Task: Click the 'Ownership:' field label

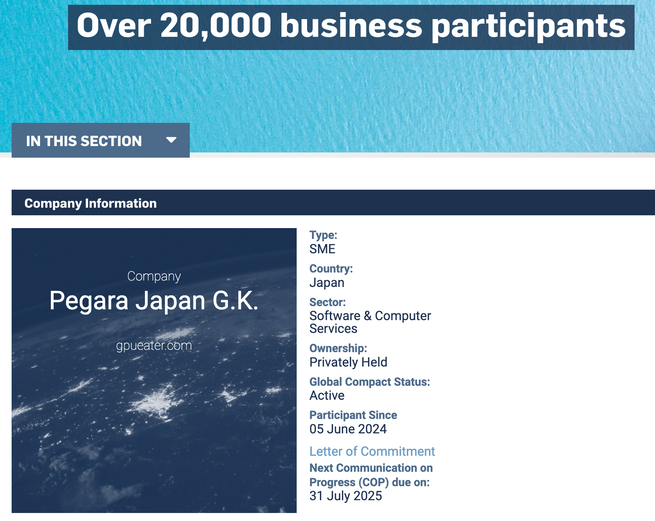Action: (x=338, y=348)
